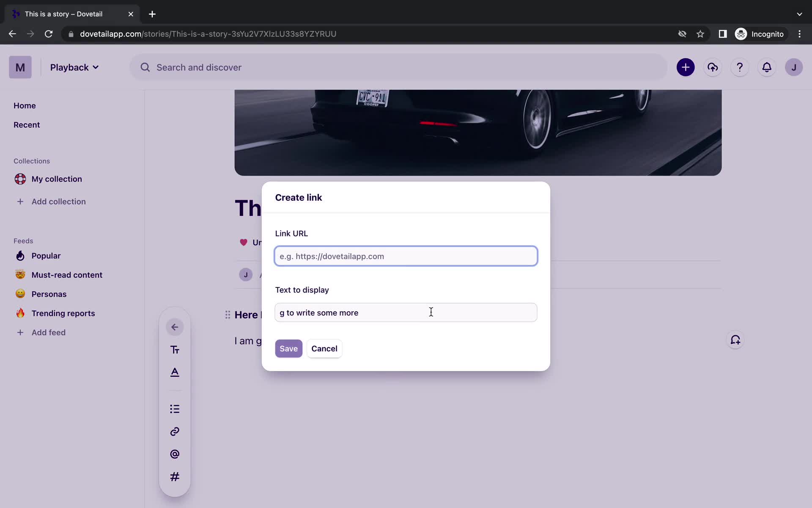Click the Link URL label
Viewport: 812px width, 508px height.
point(291,233)
